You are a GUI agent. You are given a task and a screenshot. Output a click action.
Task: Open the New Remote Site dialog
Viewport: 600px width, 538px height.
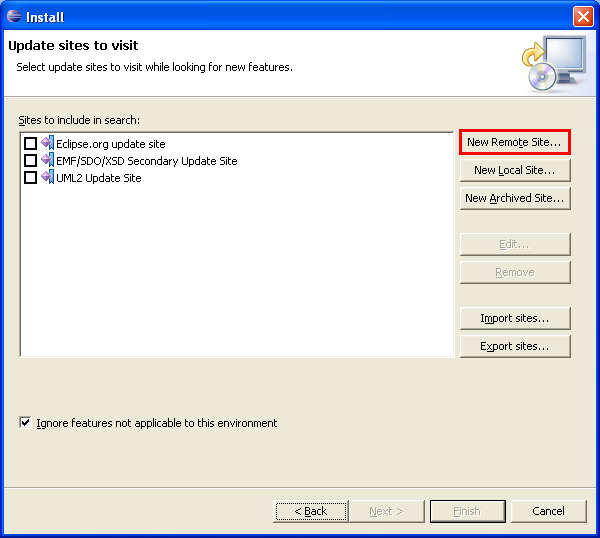(x=514, y=143)
